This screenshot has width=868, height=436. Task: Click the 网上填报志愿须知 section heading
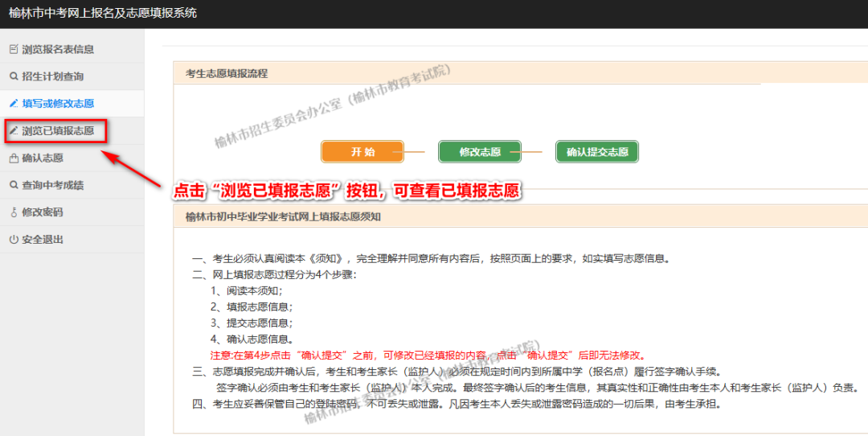pyautogui.click(x=283, y=216)
